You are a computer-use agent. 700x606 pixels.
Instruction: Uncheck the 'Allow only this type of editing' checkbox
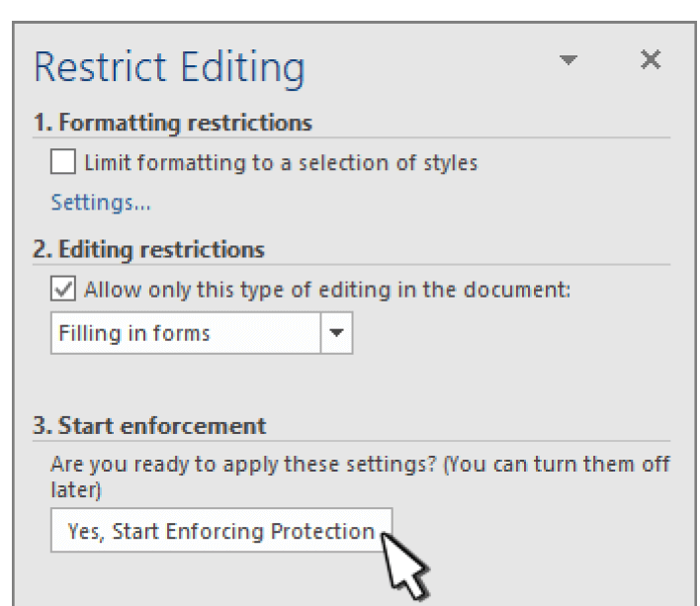pyautogui.click(x=63, y=289)
